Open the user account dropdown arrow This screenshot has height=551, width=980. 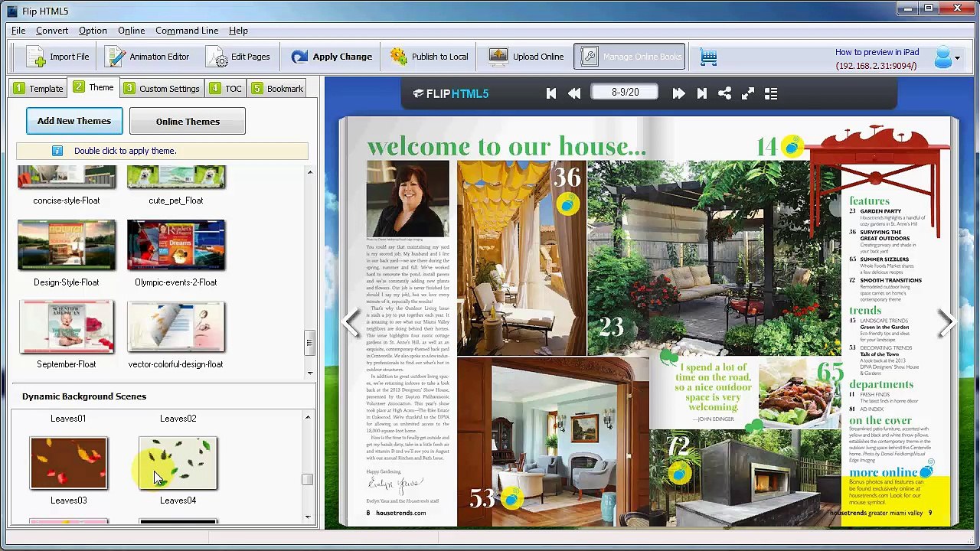(957, 57)
